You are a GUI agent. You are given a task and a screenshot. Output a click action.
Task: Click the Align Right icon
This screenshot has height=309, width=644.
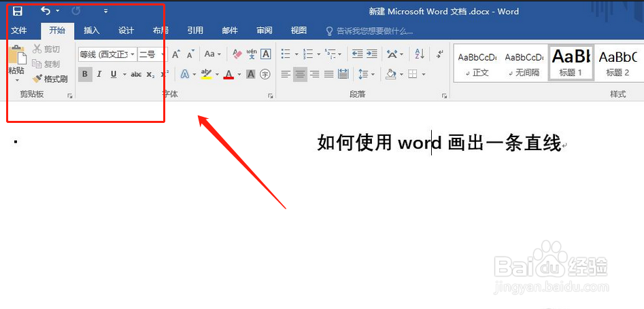point(315,74)
